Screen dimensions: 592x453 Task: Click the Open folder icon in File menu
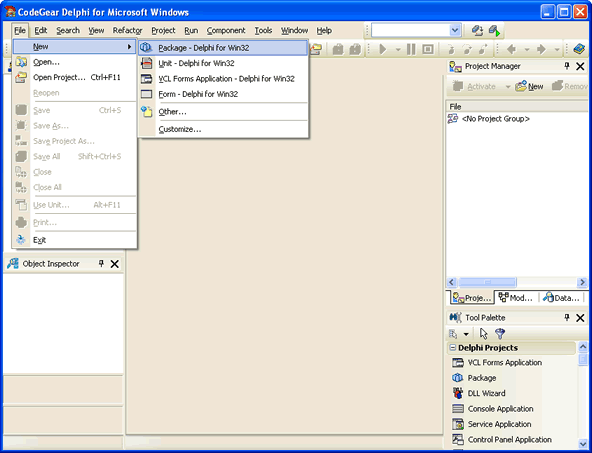[x=21, y=62]
